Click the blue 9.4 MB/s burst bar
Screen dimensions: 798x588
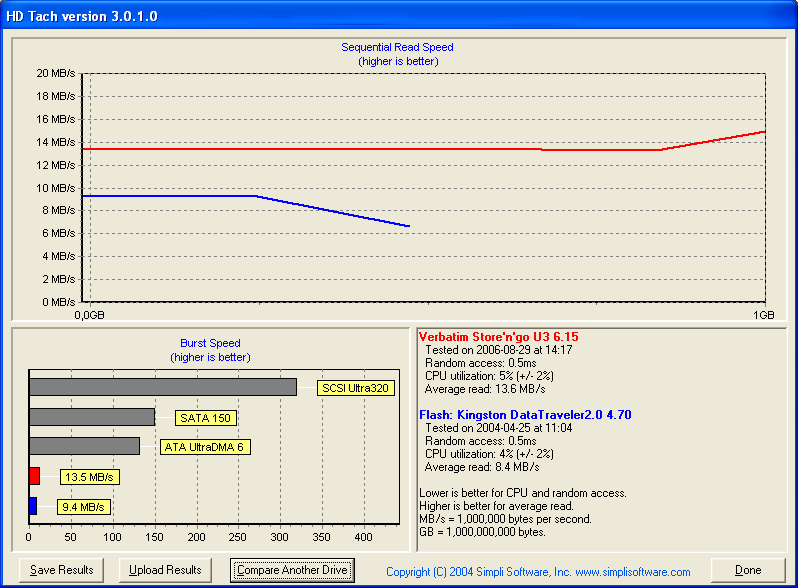(33, 506)
